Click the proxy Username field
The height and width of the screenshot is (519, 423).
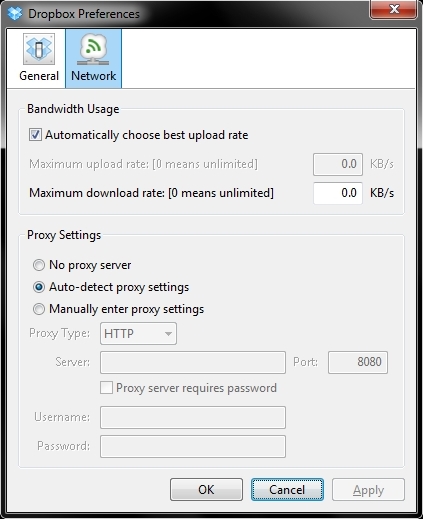pos(193,417)
